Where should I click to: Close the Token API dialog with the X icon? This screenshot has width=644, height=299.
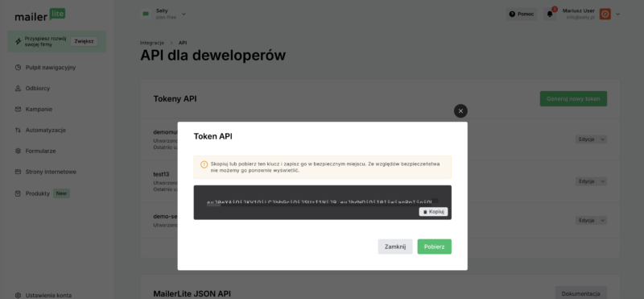coord(460,110)
